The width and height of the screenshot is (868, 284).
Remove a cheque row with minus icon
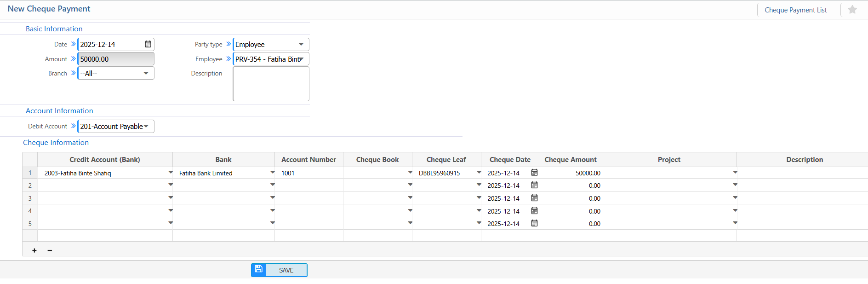tap(50, 250)
